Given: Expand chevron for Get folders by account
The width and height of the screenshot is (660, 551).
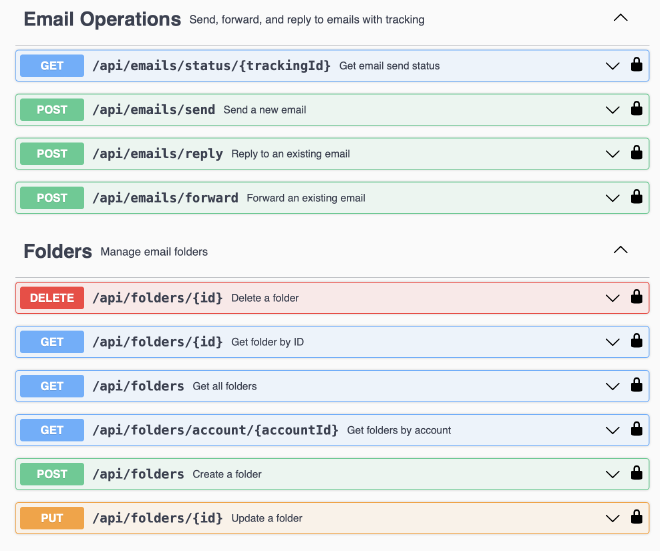Looking at the screenshot, I should click(x=612, y=431).
